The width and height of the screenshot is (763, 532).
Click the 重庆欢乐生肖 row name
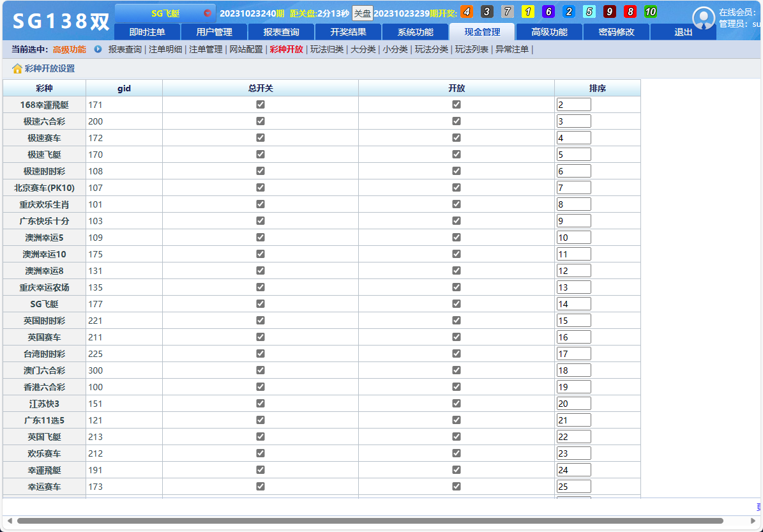point(44,204)
